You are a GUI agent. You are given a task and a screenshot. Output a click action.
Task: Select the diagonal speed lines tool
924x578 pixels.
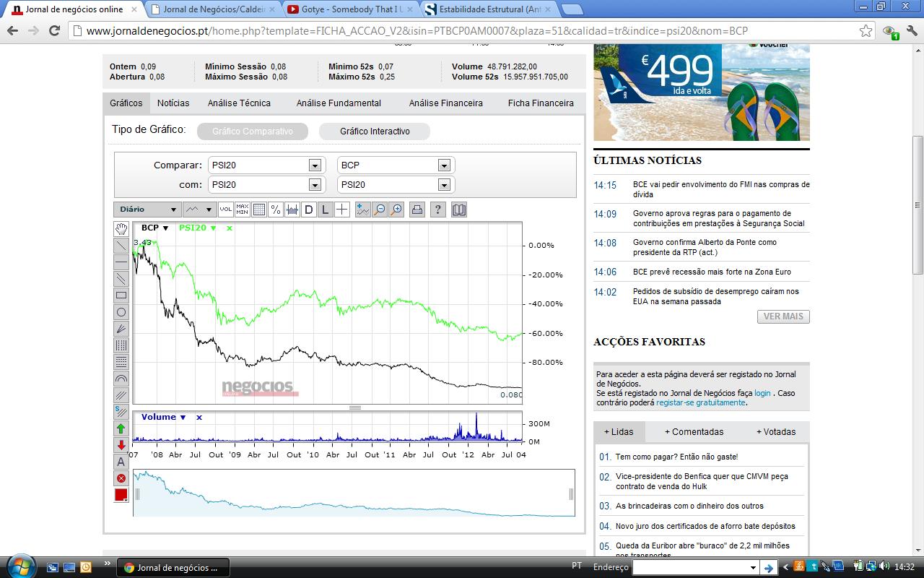(121, 395)
